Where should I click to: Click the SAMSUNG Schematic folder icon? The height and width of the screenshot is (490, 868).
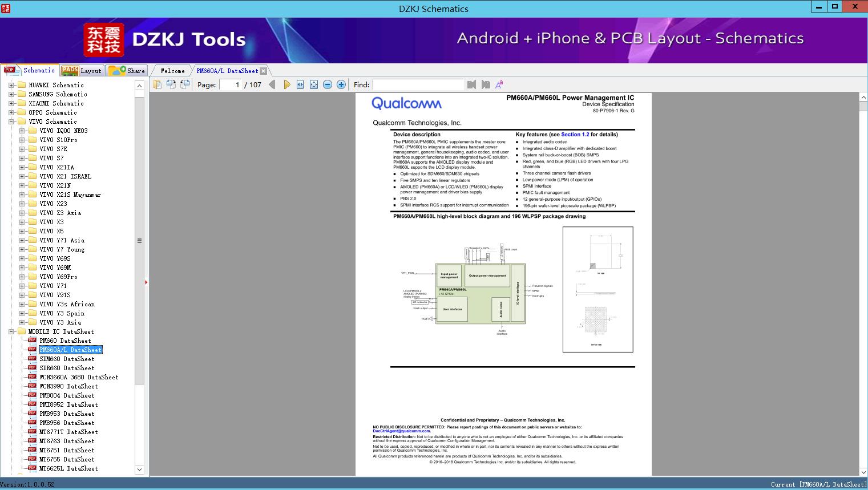click(22, 94)
